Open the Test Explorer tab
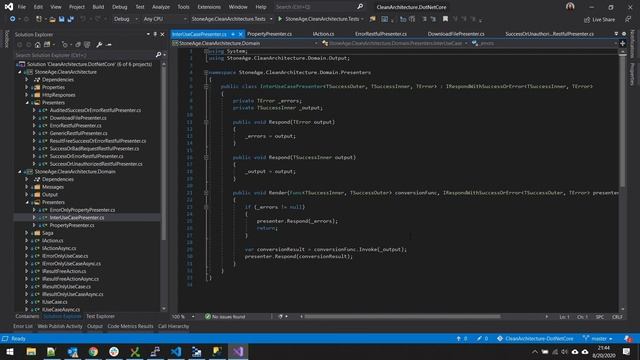640x360 pixels. pos(100,316)
